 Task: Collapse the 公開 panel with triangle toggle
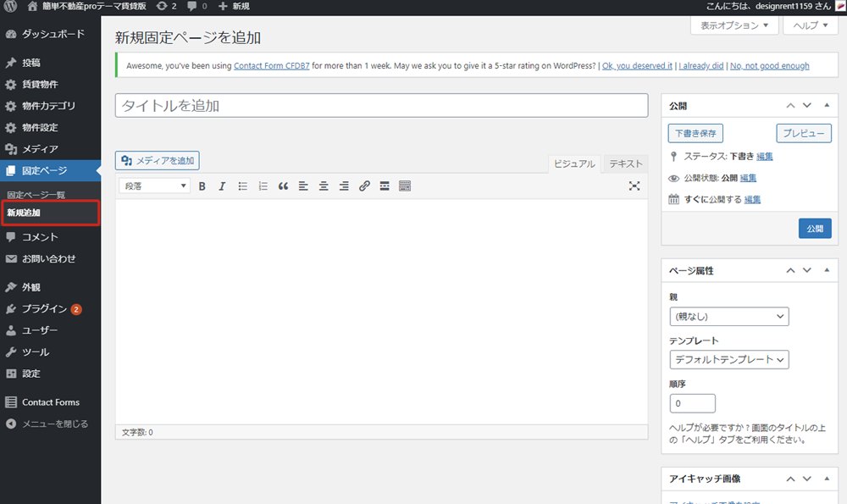pyautogui.click(x=824, y=106)
